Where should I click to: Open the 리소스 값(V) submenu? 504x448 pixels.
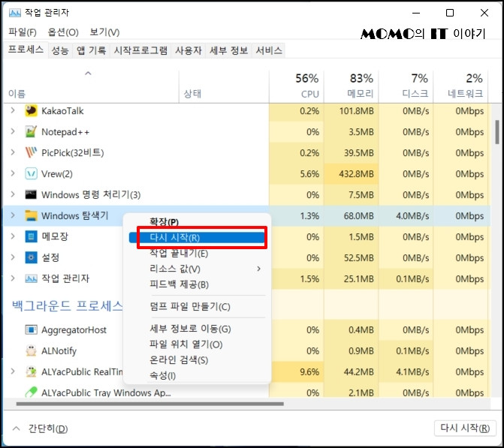(198, 269)
